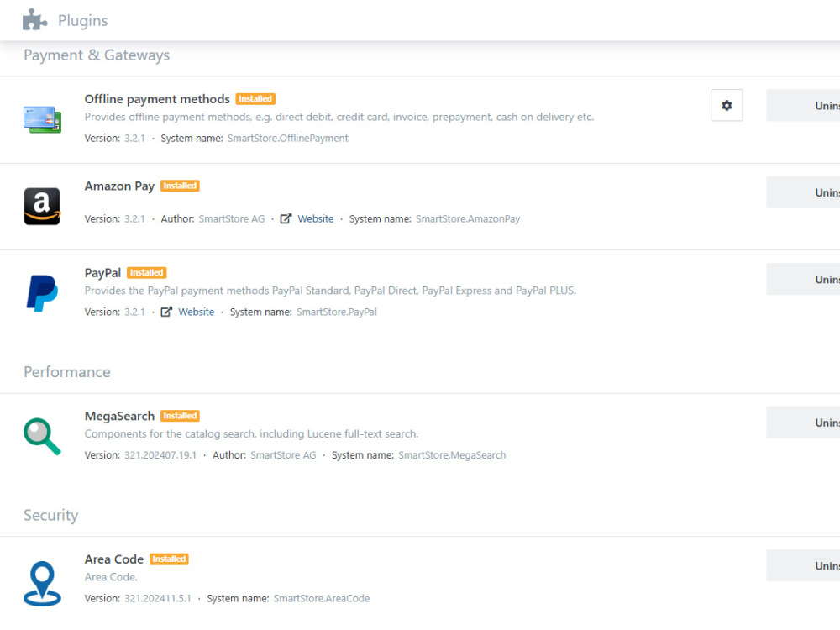Click the 'Plugins' page title
The width and height of the screenshot is (840, 630).
[82, 20]
